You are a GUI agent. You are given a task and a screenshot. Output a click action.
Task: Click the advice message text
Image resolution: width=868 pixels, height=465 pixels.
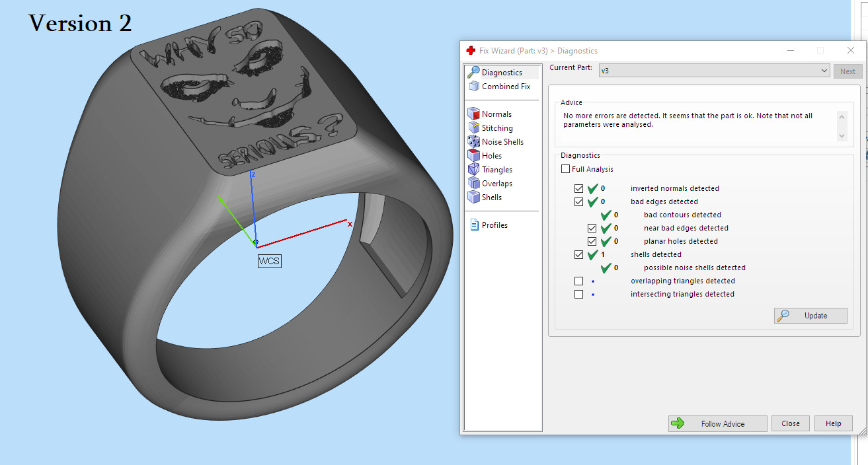pyautogui.click(x=688, y=120)
